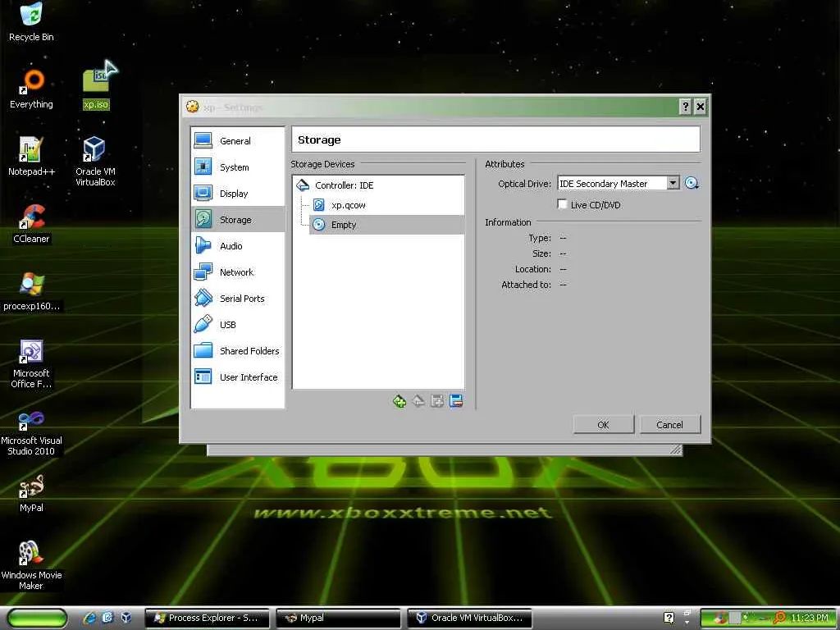Viewport: 840px width, 630px height.
Task: Open the Shared Folders settings category
Action: pyautogui.click(x=238, y=351)
